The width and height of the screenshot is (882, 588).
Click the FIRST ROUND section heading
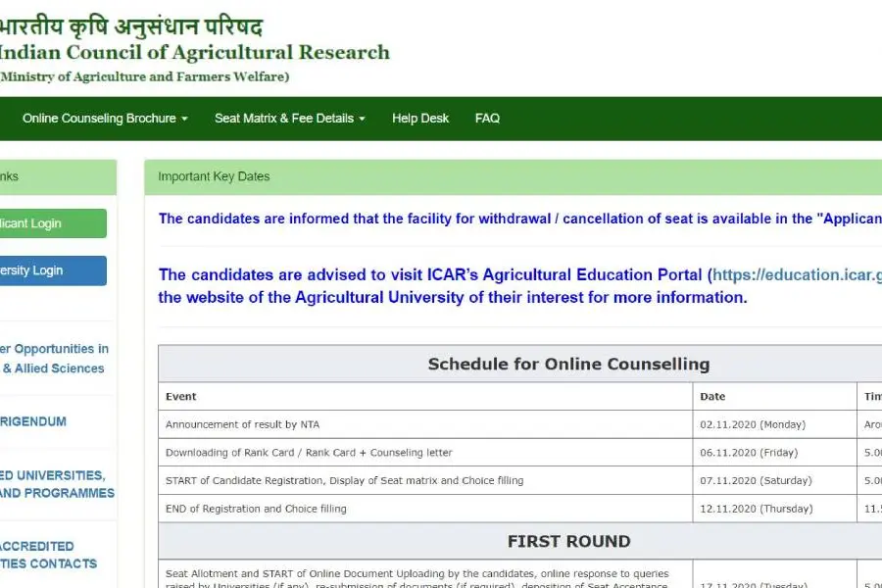(568, 541)
